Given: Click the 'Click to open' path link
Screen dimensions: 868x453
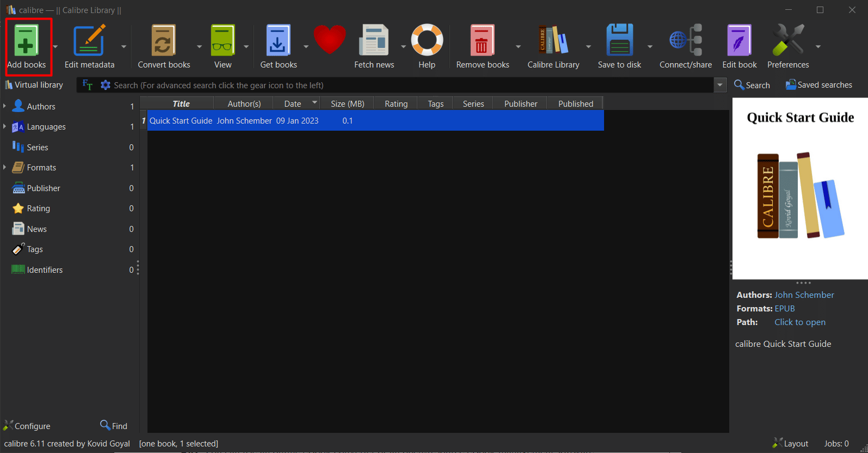Looking at the screenshot, I should pos(800,322).
